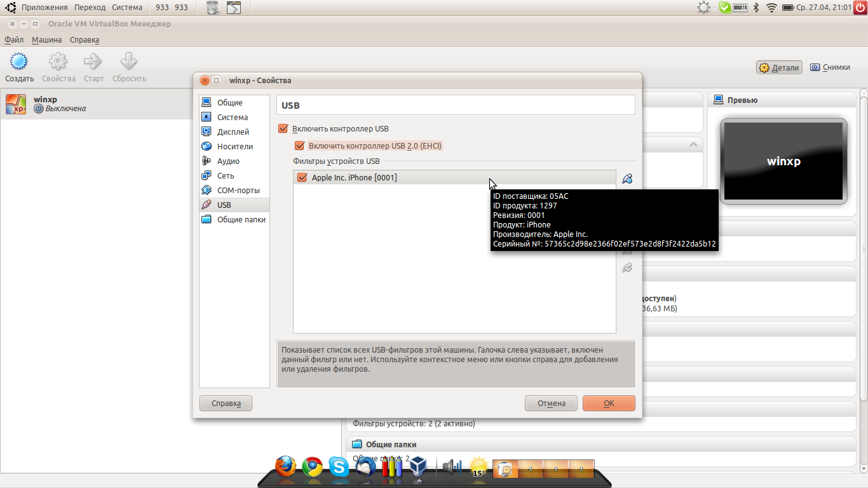This screenshot has height=488, width=868.
Task: Open Skype from the dock
Action: click(x=339, y=467)
